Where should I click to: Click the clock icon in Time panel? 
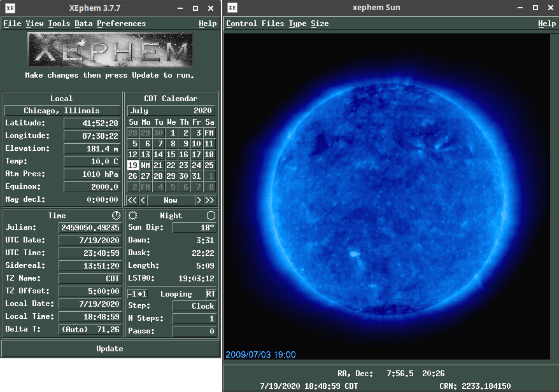pos(116,215)
